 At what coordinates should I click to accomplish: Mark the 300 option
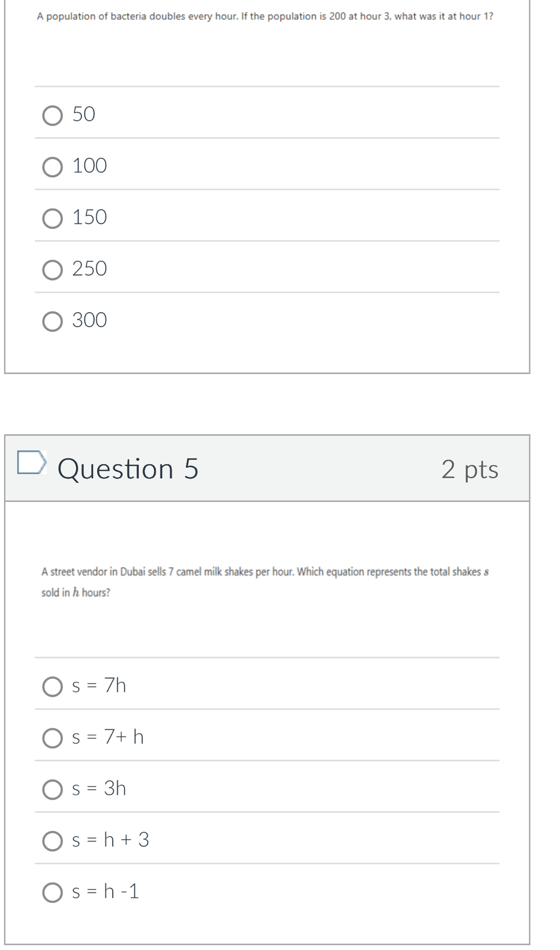click(52, 321)
